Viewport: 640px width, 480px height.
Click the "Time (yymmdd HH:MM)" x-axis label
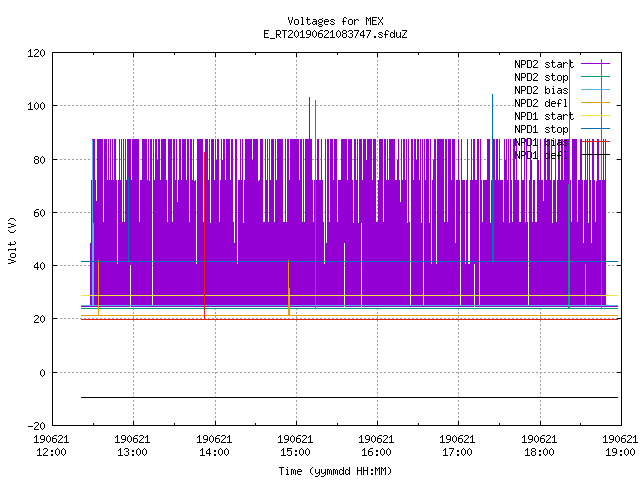pyautogui.click(x=335, y=471)
